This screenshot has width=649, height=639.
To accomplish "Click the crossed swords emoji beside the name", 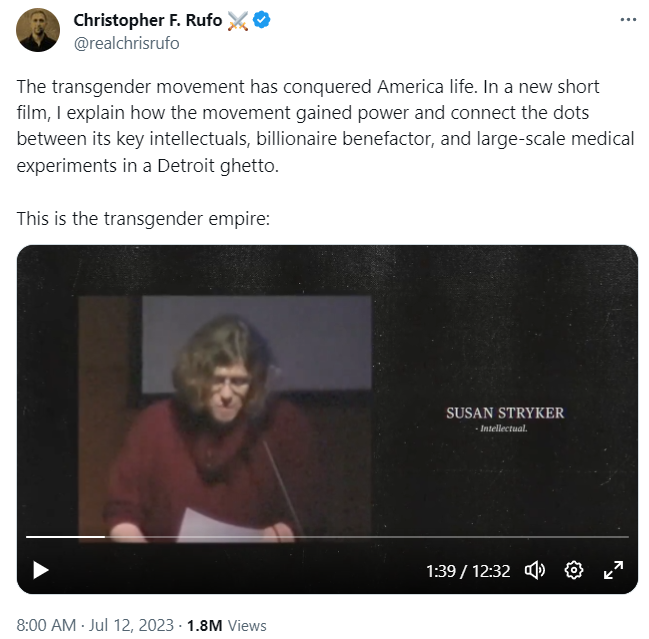I will pyautogui.click(x=236, y=21).
